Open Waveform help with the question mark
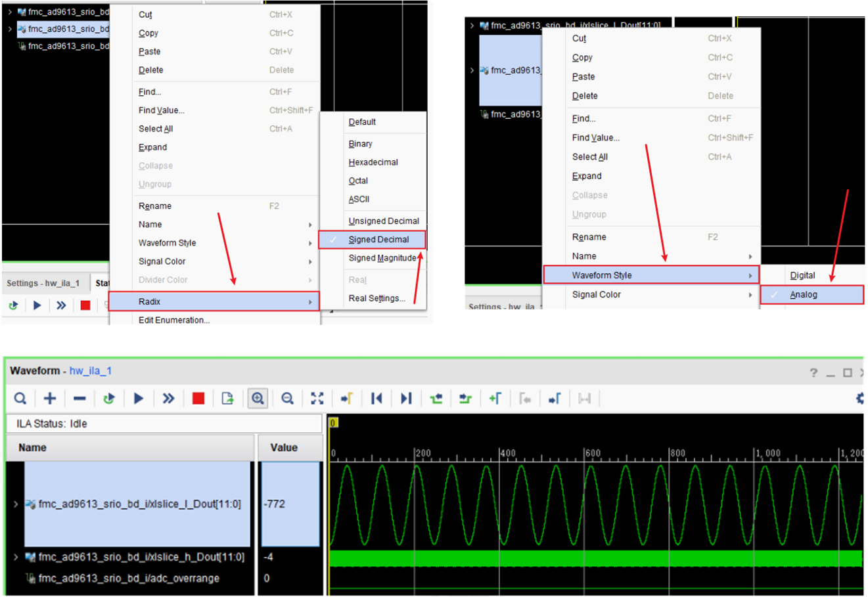868x597 pixels. tap(813, 372)
